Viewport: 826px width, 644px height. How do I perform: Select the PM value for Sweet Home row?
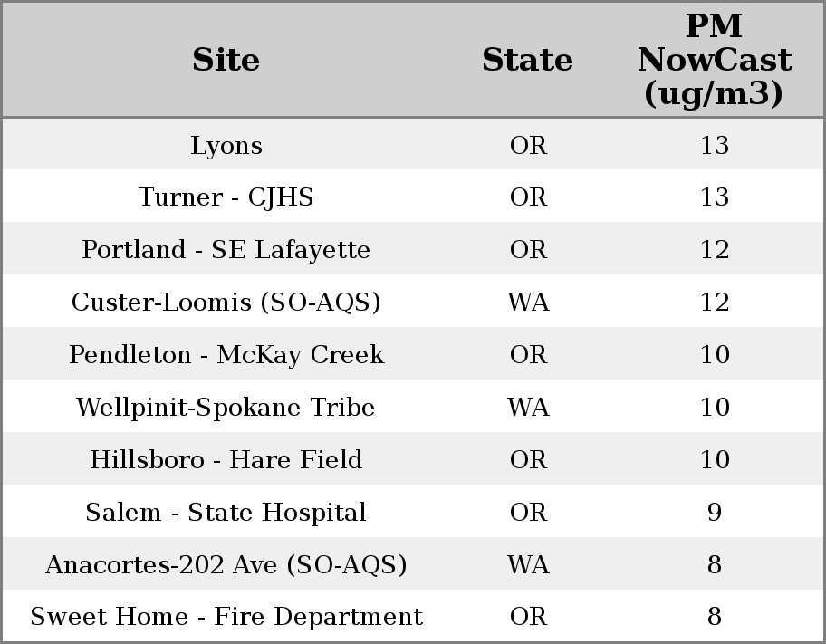point(714,617)
